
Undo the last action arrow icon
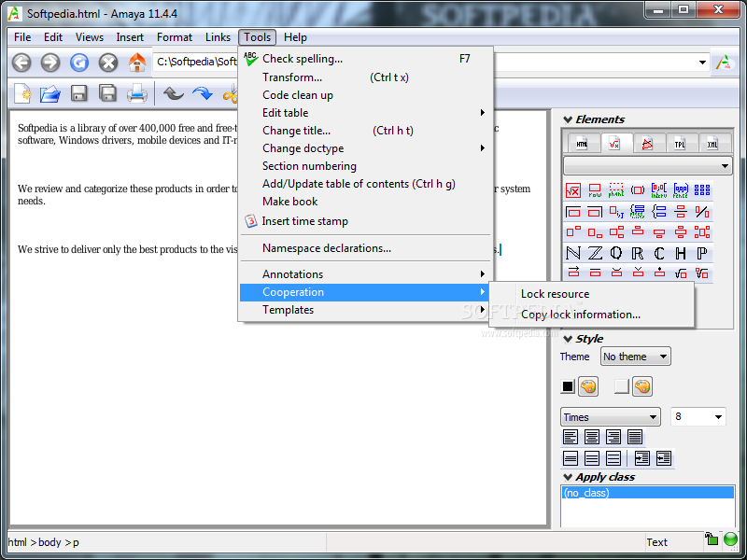tap(174, 93)
